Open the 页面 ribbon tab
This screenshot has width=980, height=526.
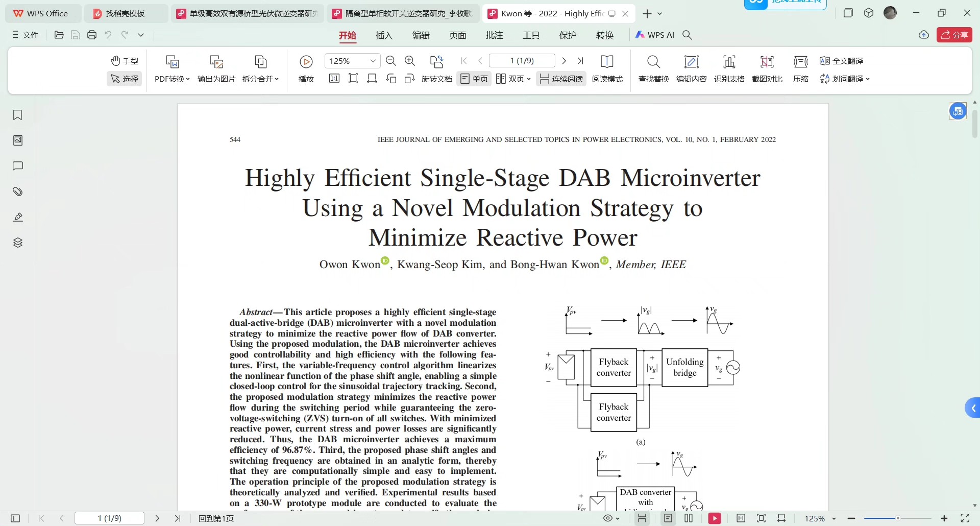pyautogui.click(x=458, y=35)
